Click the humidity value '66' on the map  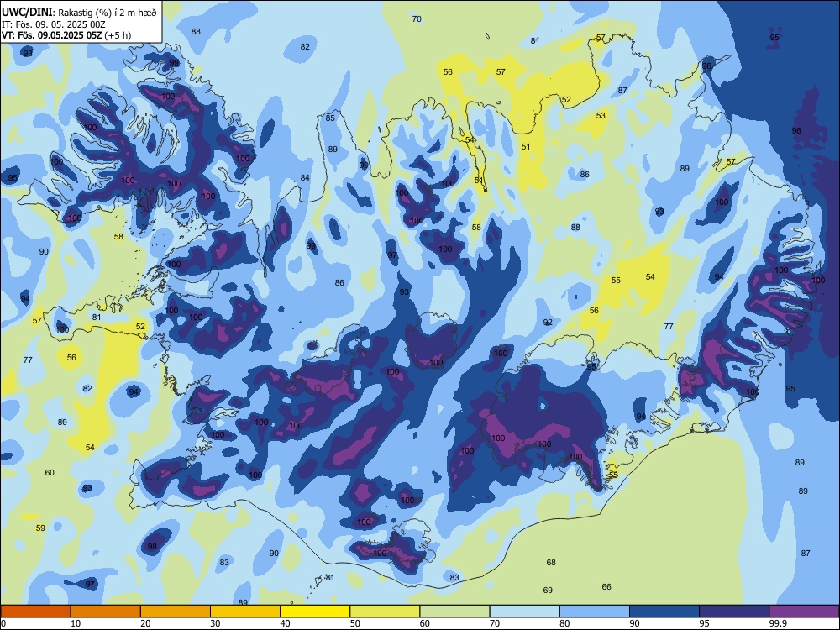[x=606, y=586]
